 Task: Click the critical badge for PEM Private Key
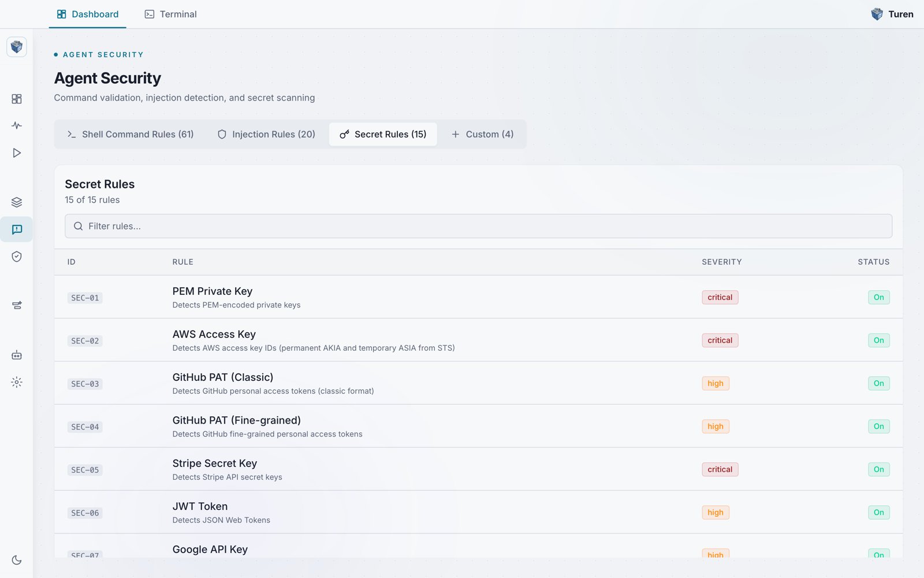click(x=720, y=297)
